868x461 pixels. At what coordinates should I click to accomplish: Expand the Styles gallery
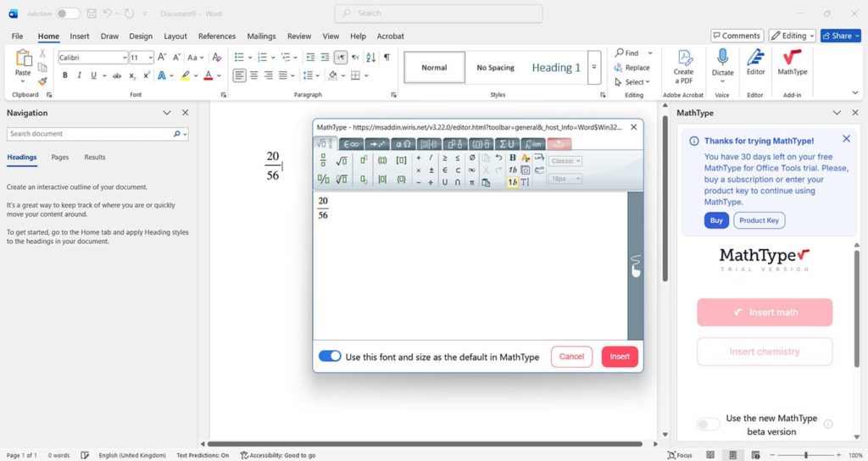click(x=594, y=68)
